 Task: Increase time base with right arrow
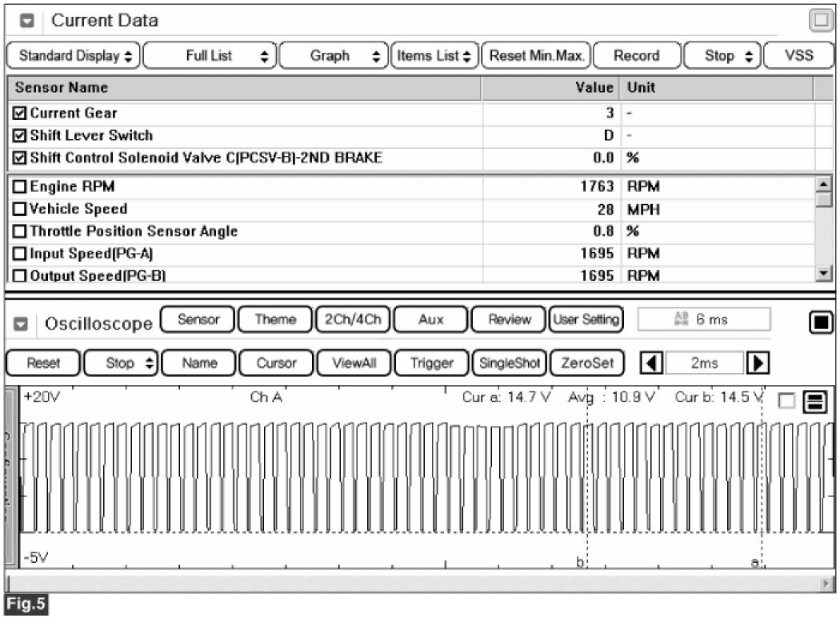[754, 363]
